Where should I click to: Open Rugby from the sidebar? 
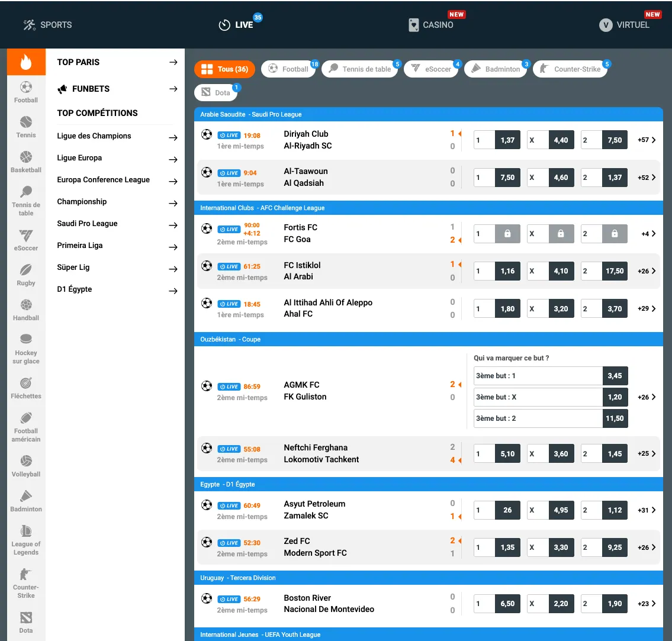coord(26,275)
